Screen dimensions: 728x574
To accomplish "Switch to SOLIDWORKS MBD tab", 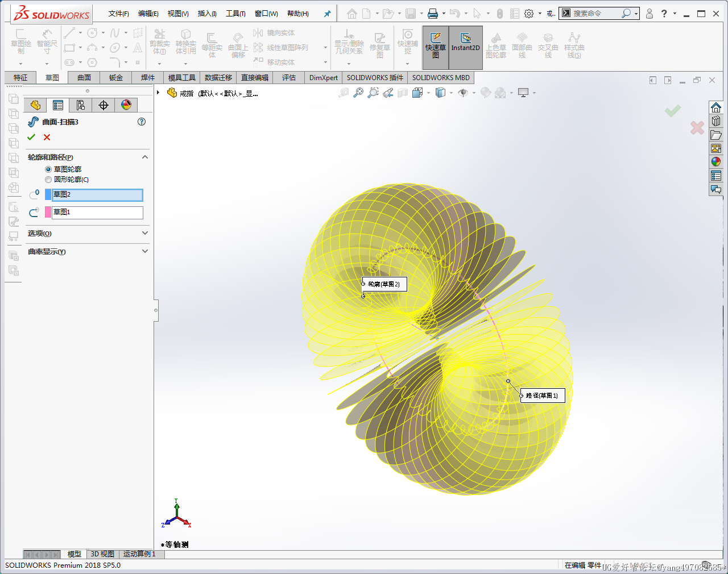I will [x=441, y=78].
